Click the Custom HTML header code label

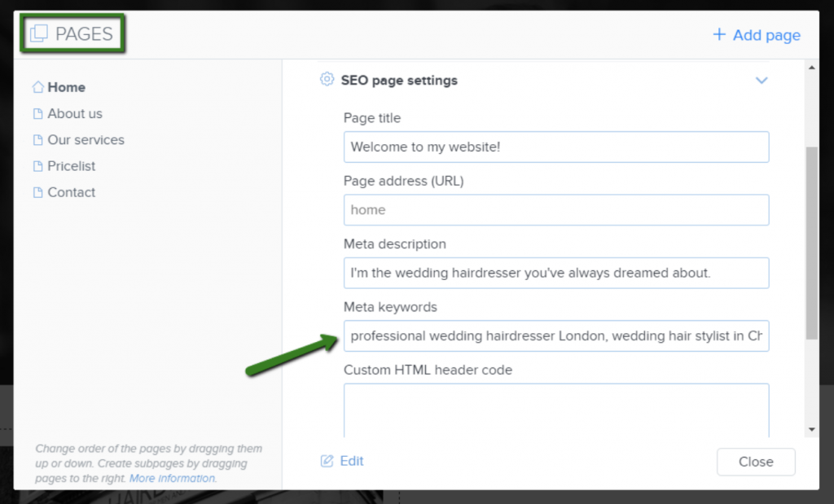[x=428, y=370]
